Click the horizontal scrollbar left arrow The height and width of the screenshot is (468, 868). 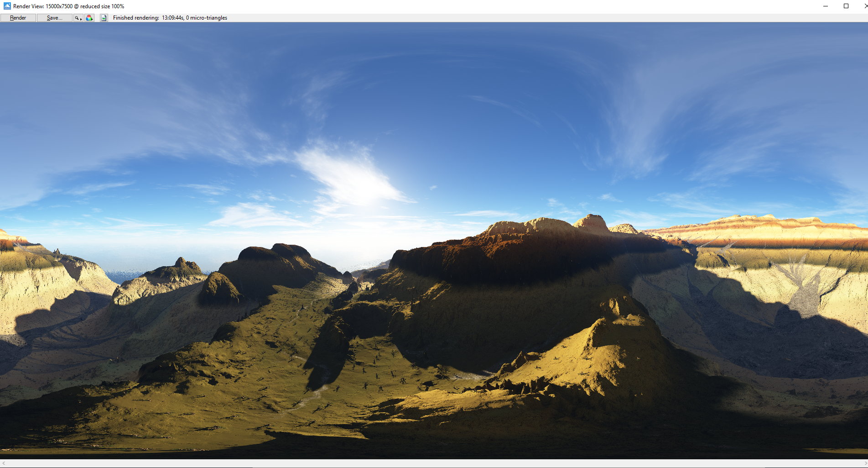tap(4, 463)
